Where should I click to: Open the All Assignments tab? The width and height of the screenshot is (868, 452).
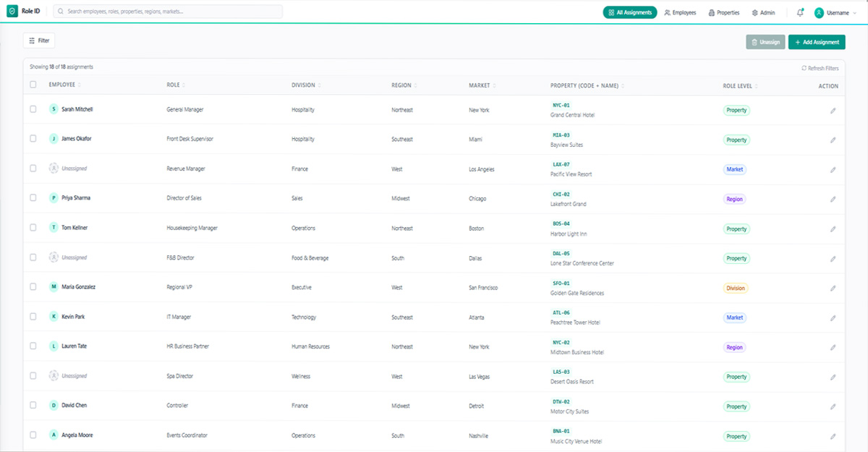coord(629,12)
